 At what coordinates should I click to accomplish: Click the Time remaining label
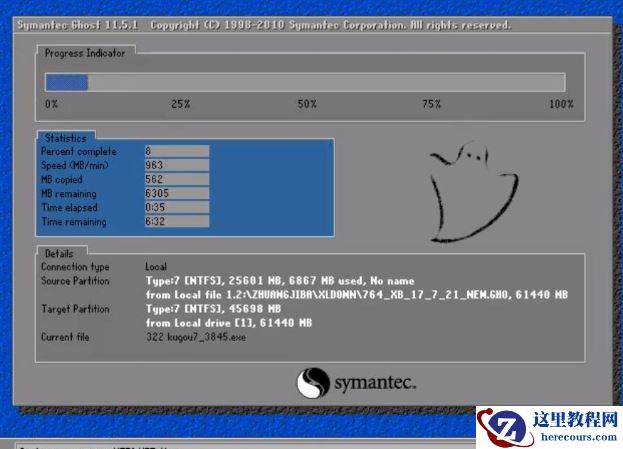[x=74, y=222]
